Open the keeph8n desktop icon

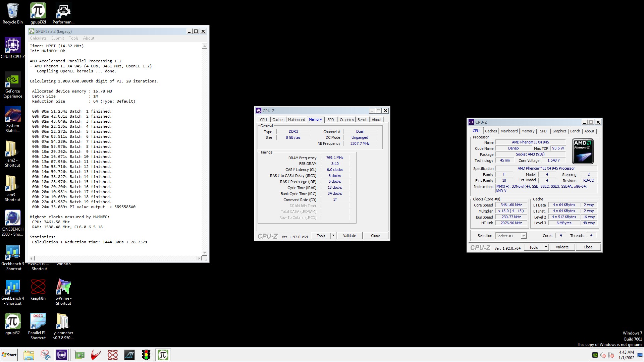[38, 290]
